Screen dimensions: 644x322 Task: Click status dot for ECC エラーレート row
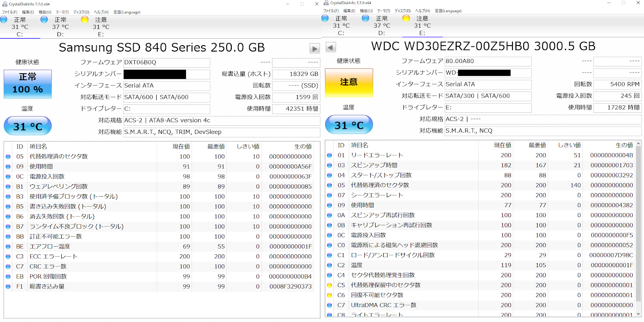click(8, 256)
